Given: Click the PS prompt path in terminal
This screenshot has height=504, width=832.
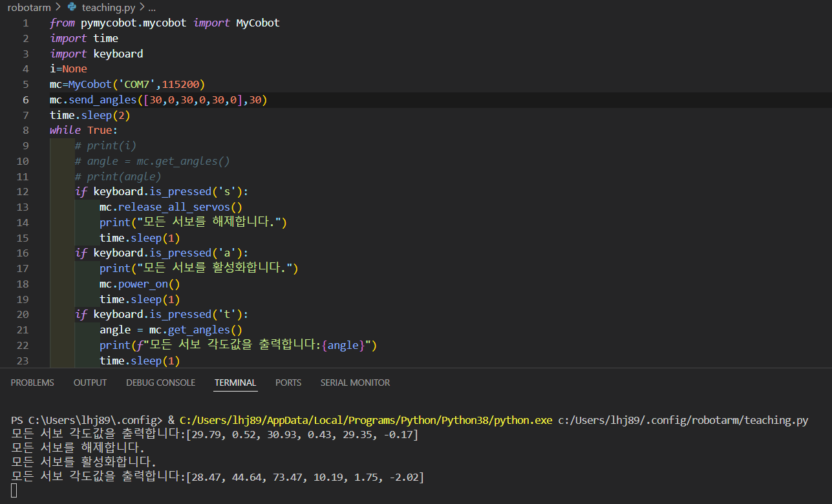Looking at the screenshot, I should tap(87, 421).
